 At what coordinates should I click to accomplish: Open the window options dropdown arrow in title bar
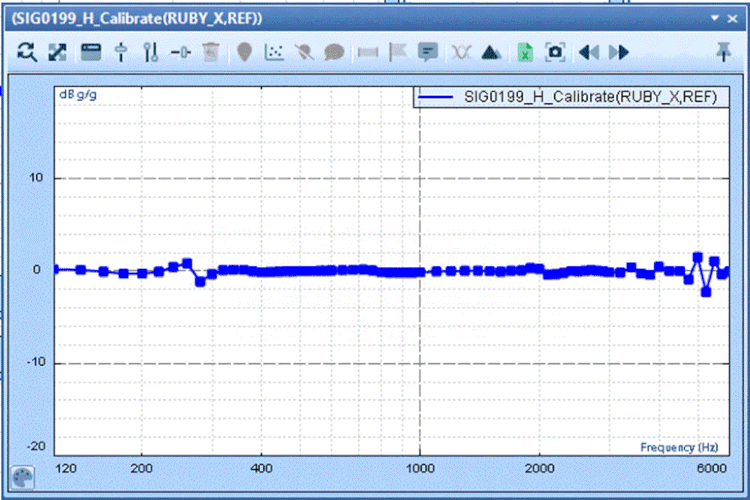coord(715,18)
